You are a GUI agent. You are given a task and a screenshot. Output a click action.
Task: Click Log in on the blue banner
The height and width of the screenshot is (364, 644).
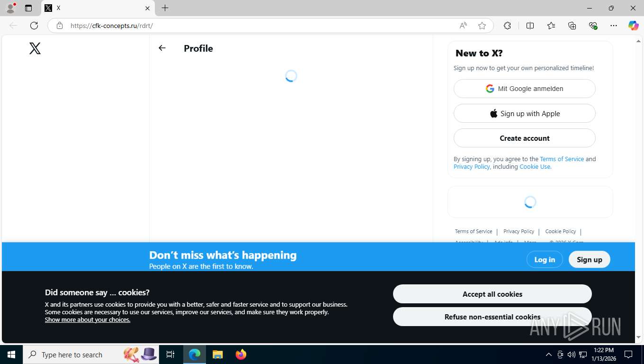point(545,259)
